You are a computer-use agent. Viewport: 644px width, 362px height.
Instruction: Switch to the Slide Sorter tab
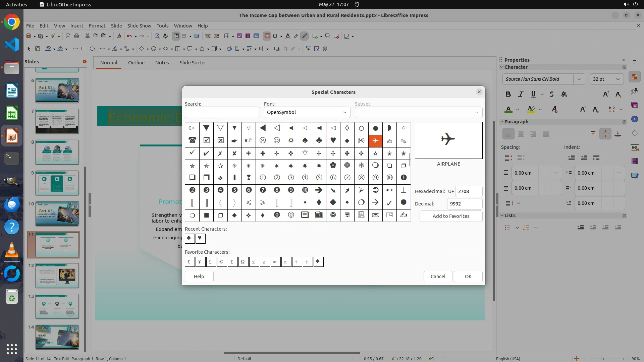point(193,63)
